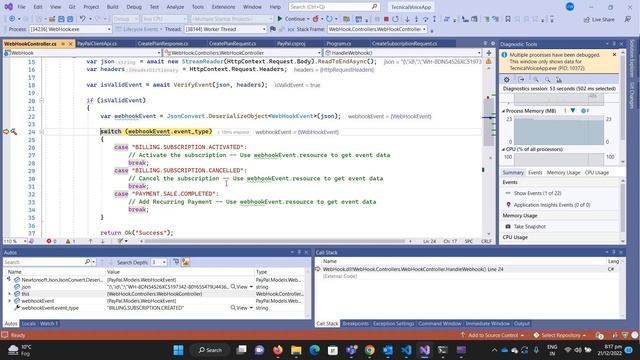Open the HandleWebhook() member dropdown
The image size is (640, 360).
(x=403, y=53)
